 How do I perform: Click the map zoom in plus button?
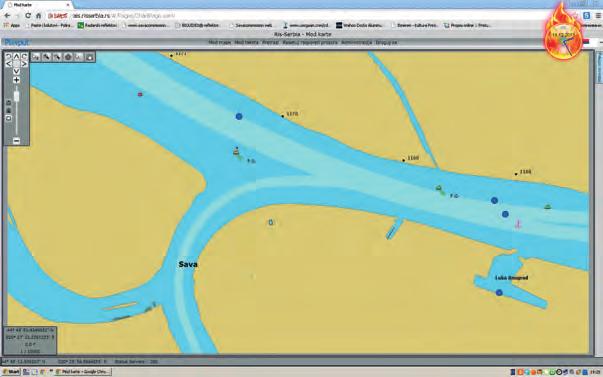pyautogui.click(x=16, y=80)
